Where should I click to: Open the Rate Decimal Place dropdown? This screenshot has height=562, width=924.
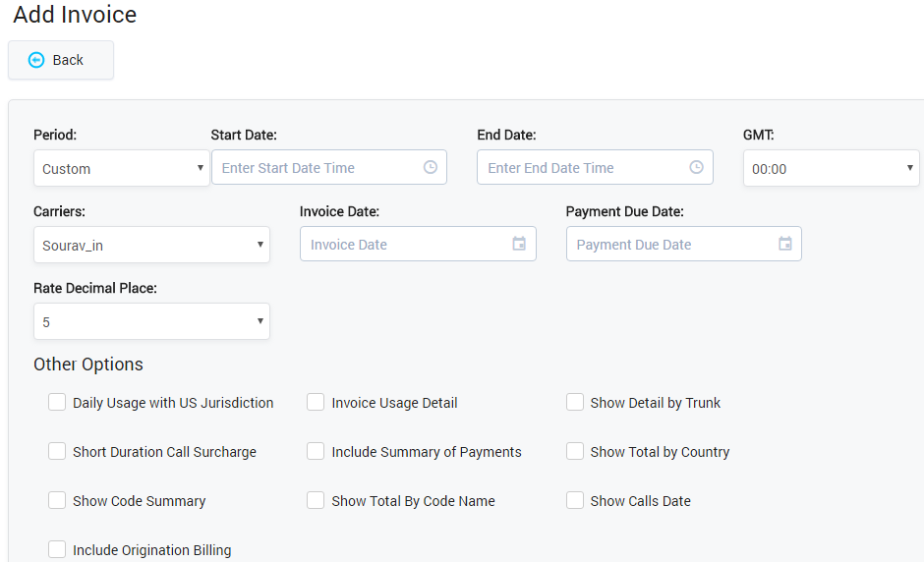(x=152, y=321)
